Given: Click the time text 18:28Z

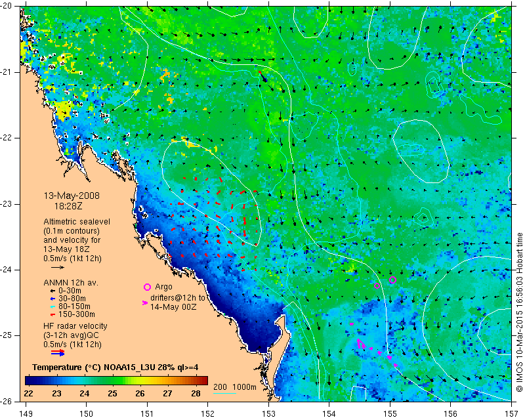Looking at the screenshot, I should coord(68,206).
